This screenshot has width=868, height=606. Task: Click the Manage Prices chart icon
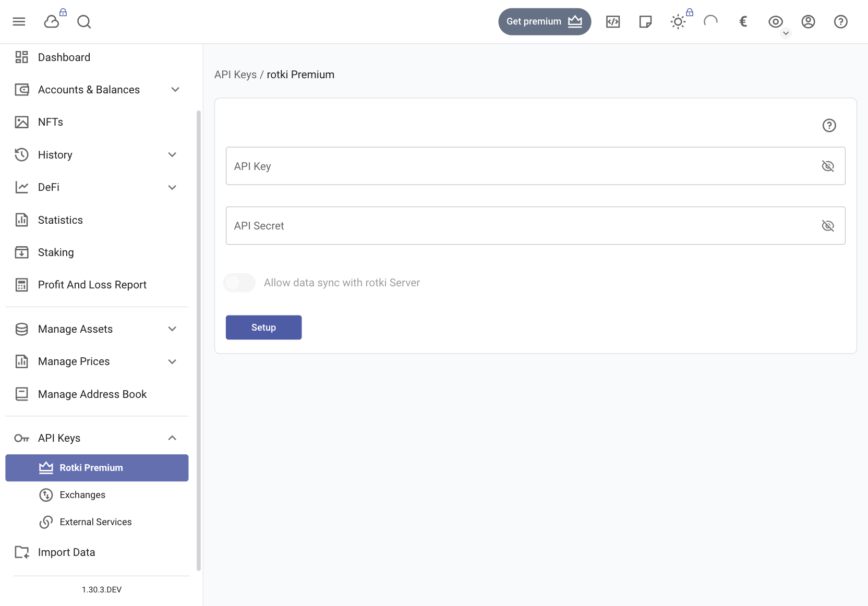21,361
